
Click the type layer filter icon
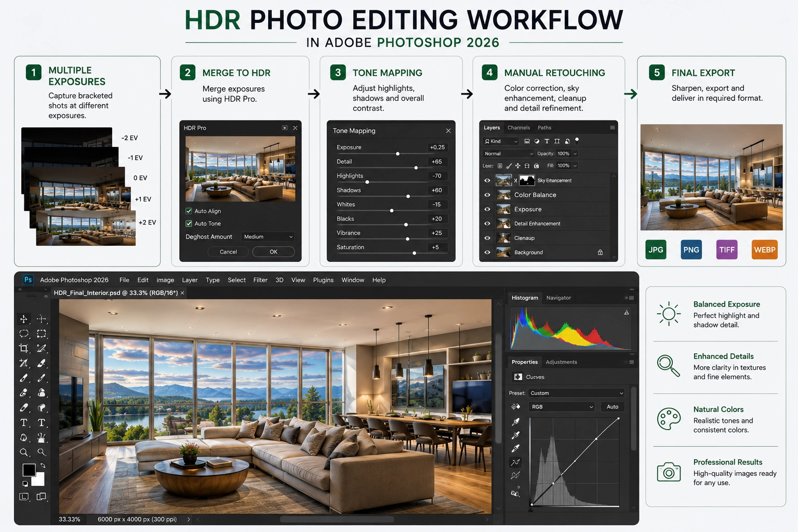547,141
